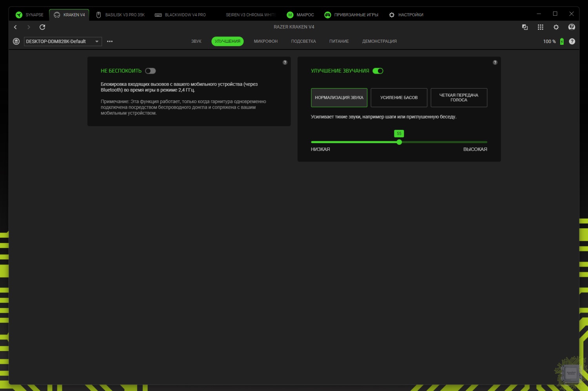Open the Макрос module tab

click(301, 15)
